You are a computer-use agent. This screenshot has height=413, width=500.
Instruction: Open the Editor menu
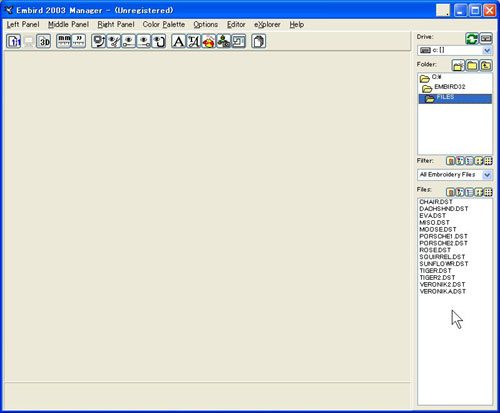pyautogui.click(x=236, y=24)
